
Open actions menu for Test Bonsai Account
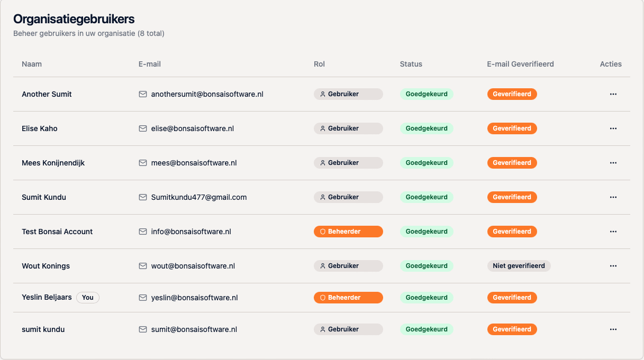click(x=613, y=232)
